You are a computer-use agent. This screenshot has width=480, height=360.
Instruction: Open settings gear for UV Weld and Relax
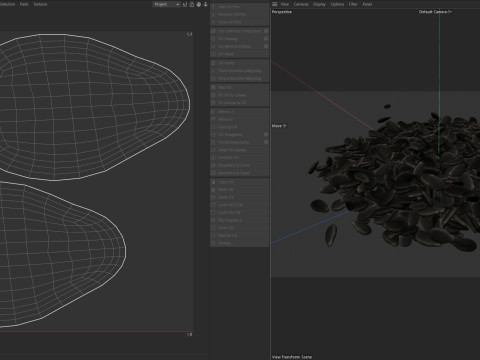[266, 46]
